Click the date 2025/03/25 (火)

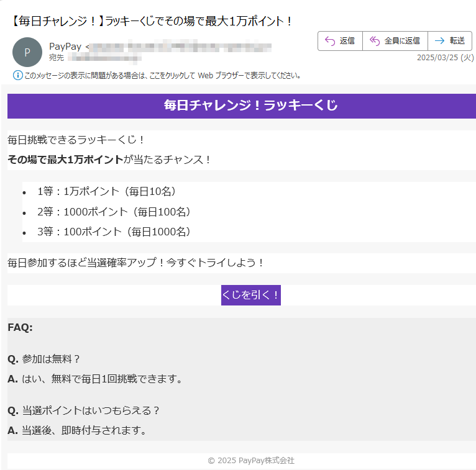[446, 58]
